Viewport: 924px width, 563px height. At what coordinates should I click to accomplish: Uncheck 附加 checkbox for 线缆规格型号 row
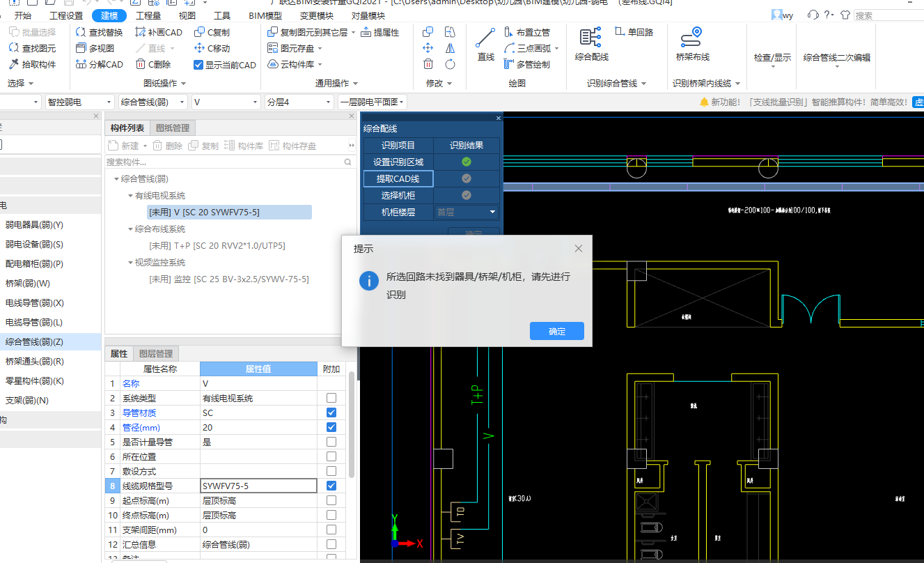[x=331, y=486]
